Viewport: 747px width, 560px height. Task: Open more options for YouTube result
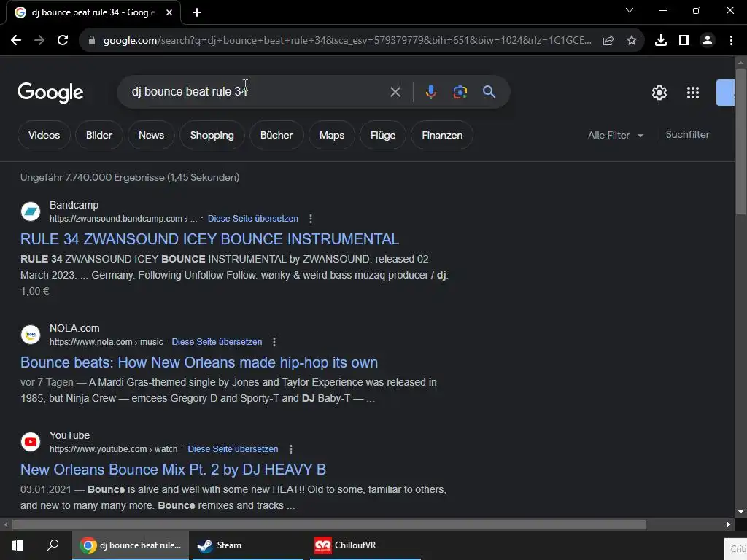pos(290,449)
